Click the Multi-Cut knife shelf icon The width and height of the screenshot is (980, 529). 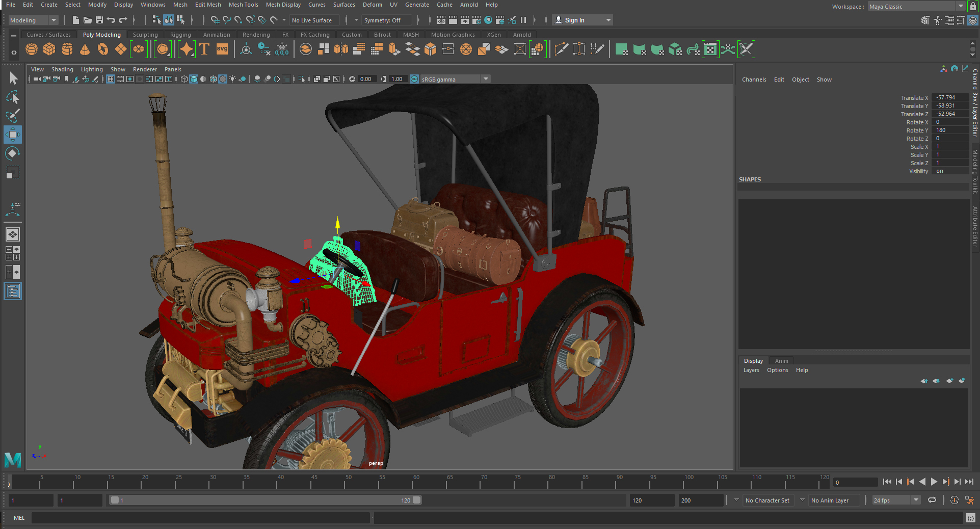[561, 49]
